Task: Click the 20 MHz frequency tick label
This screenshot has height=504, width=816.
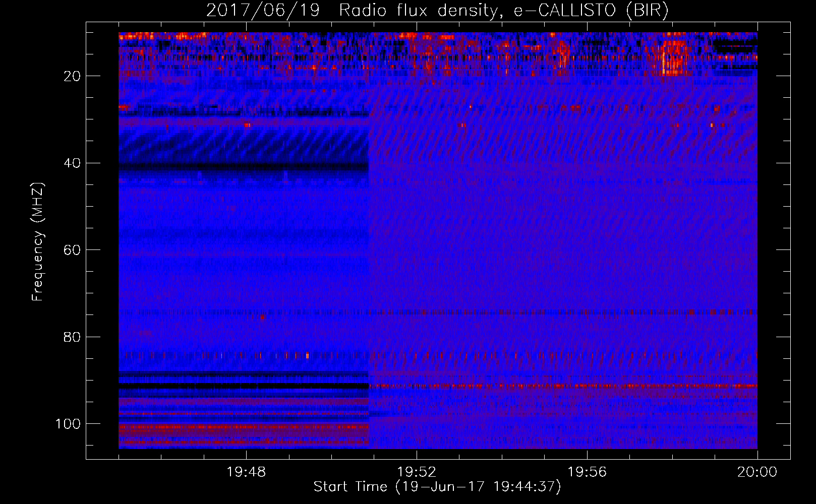Action: (x=72, y=76)
